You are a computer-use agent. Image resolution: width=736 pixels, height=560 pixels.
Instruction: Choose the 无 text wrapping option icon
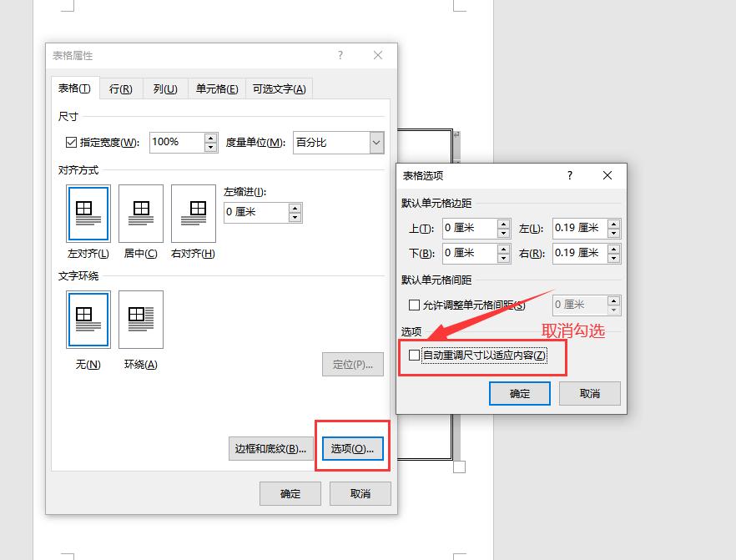88,319
